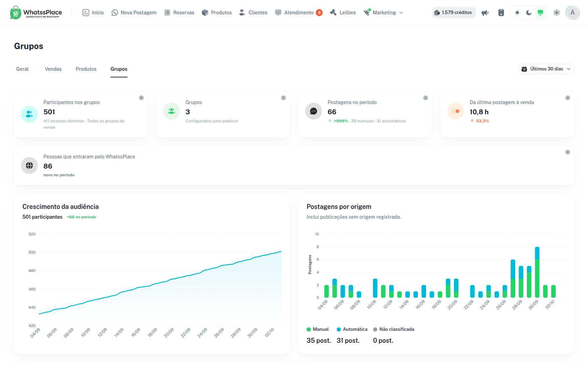The height and width of the screenshot is (368, 588).
Task: Open the Produtos menu in top navigation
Action: [x=217, y=13]
